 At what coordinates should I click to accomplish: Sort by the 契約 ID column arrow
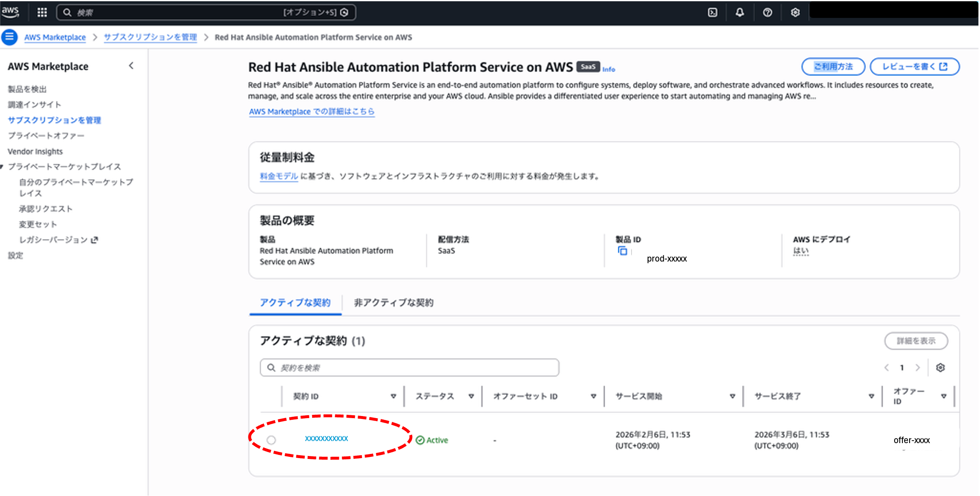(393, 396)
